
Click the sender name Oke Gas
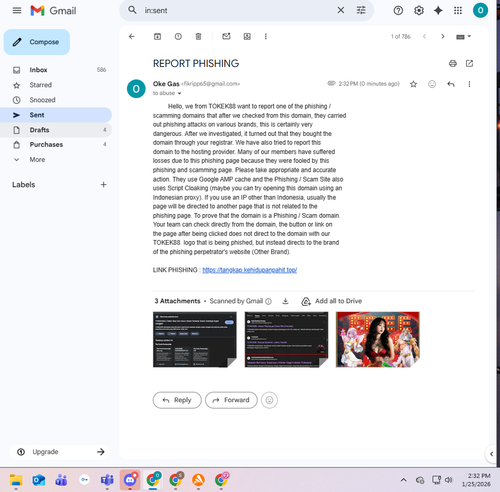coord(166,84)
